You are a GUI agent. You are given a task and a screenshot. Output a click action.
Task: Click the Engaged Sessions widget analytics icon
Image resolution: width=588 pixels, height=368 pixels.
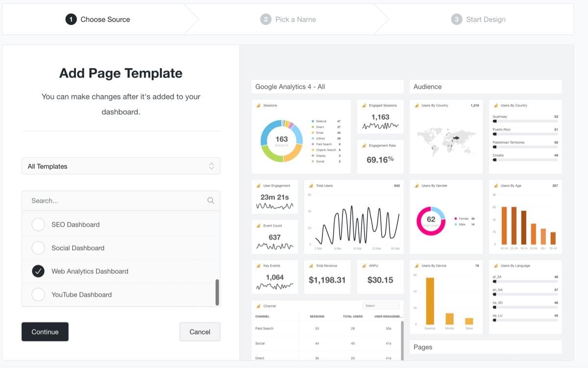[364, 105]
